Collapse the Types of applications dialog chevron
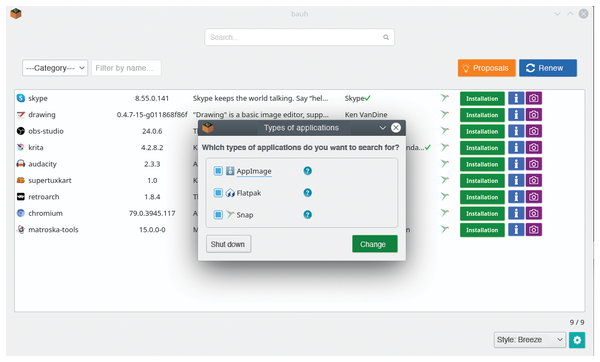600x362 pixels. click(382, 128)
